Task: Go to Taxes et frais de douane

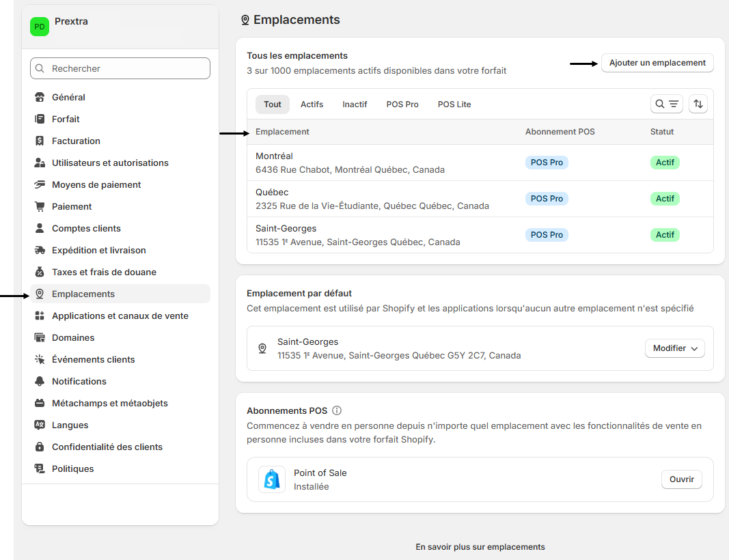Action: pos(104,272)
